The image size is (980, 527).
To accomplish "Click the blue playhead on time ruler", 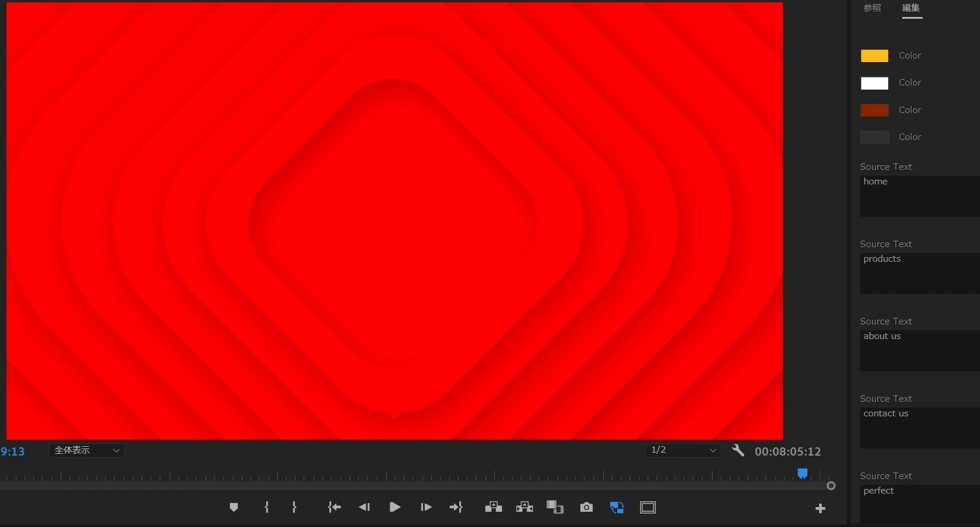I will [x=803, y=474].
